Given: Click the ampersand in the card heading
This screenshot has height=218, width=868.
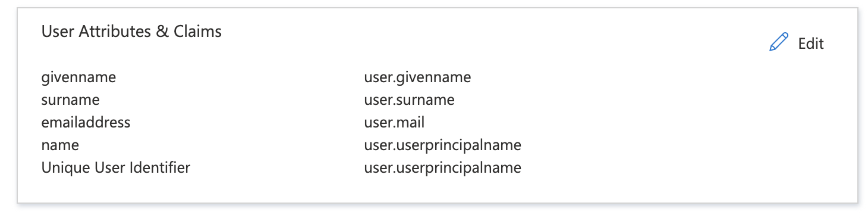Looking at the screenshot, I should [162, 32].
